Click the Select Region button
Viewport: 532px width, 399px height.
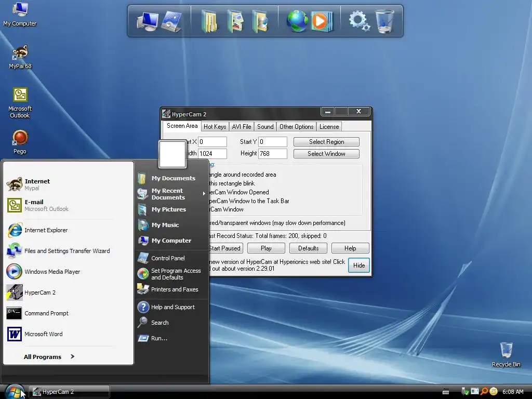click(x=326, y=142)
